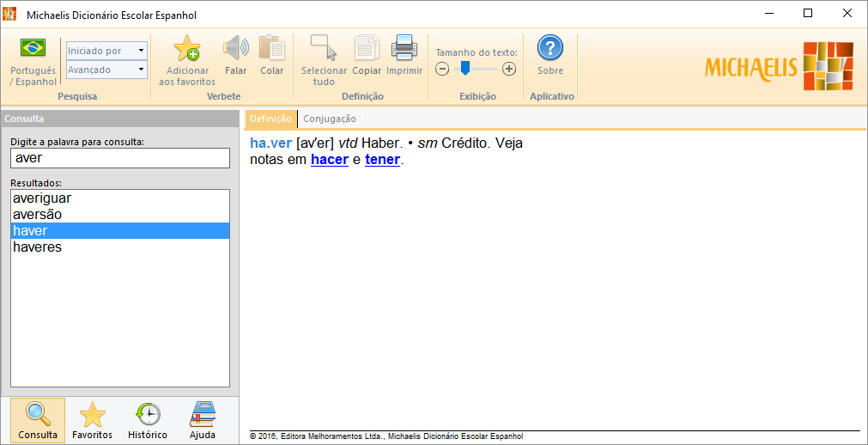Screen dimensions: 868x445
Task: Select haveres in results
Action: tap(120, 247)
